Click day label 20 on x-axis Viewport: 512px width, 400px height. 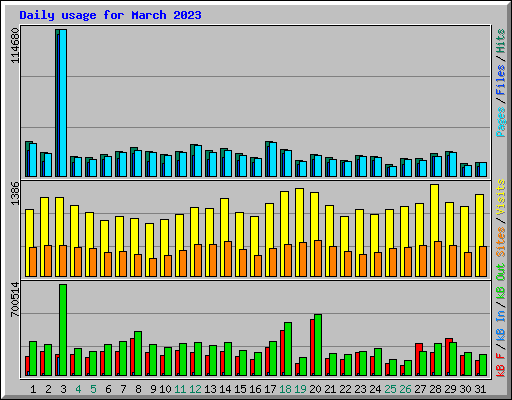coord(315,389)
